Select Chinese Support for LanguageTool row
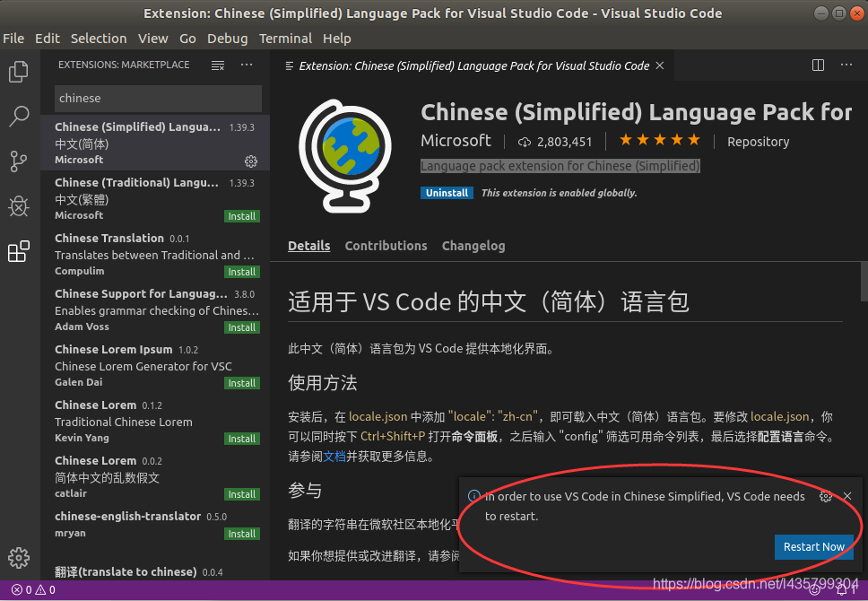The height and width of the screenshot is (601, 868). [x=155, y=309]
